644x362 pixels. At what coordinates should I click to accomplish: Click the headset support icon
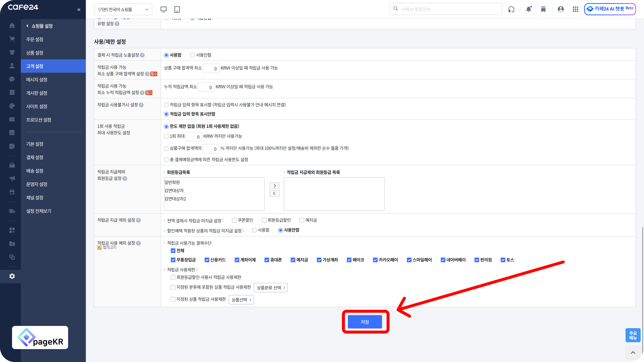511,9
